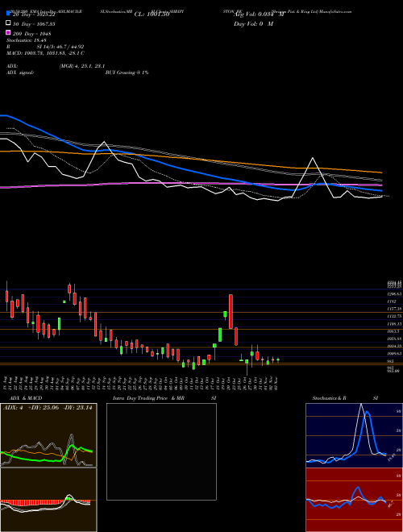Select the 'CL: 1001.50' closing price text
The image size is (403, 532).
pyautogui.click(x=152, y=15)
